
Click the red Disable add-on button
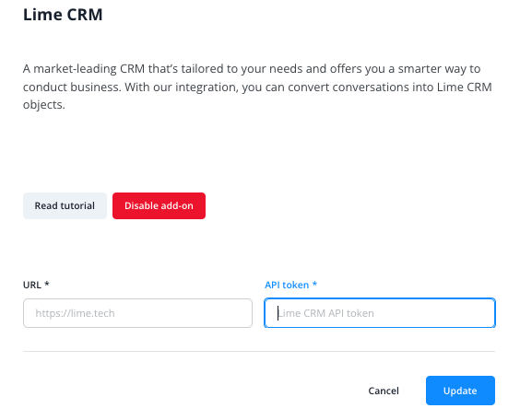(159, 205)
